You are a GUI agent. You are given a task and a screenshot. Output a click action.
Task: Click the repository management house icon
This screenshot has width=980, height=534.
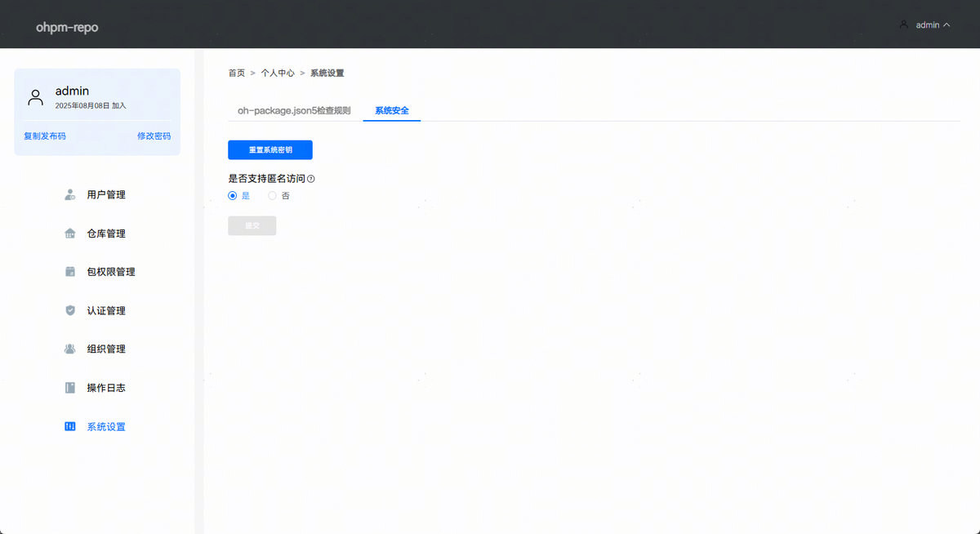tap(70, 234)
